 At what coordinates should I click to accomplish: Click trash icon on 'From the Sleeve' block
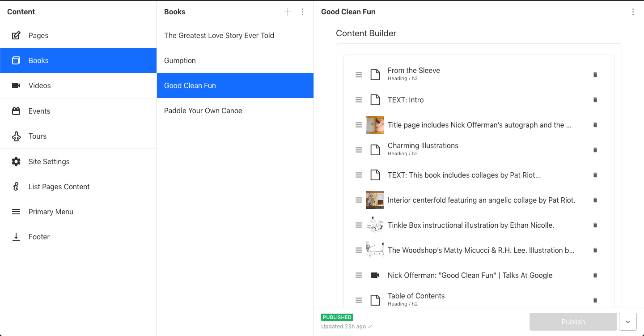point(595,75)
